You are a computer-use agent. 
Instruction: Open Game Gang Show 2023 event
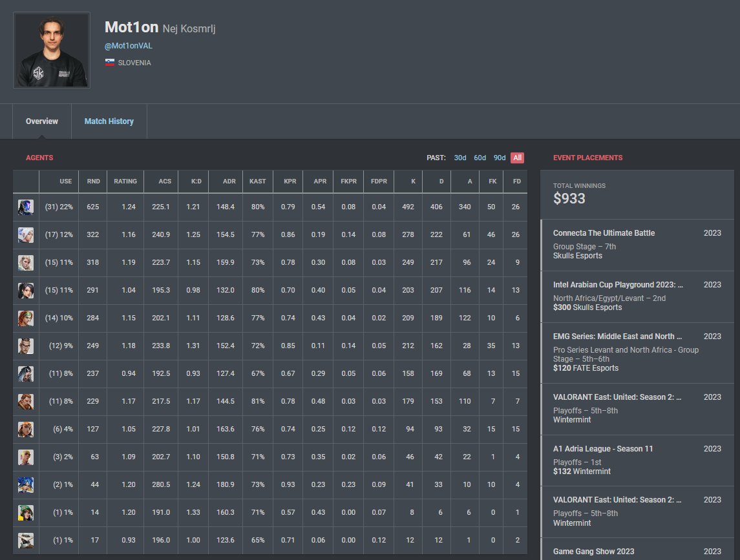tap(637, 549)
